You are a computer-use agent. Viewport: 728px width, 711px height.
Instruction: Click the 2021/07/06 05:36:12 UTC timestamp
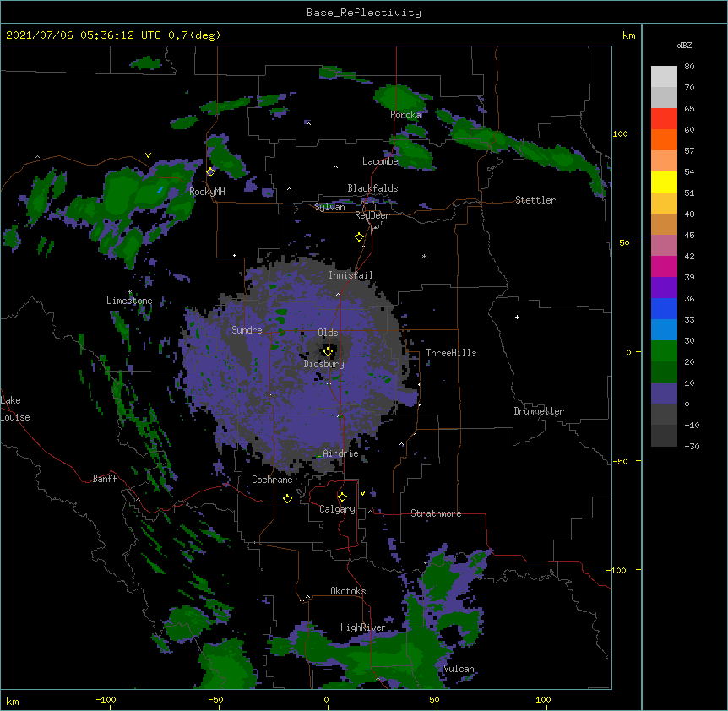(84, 35)
